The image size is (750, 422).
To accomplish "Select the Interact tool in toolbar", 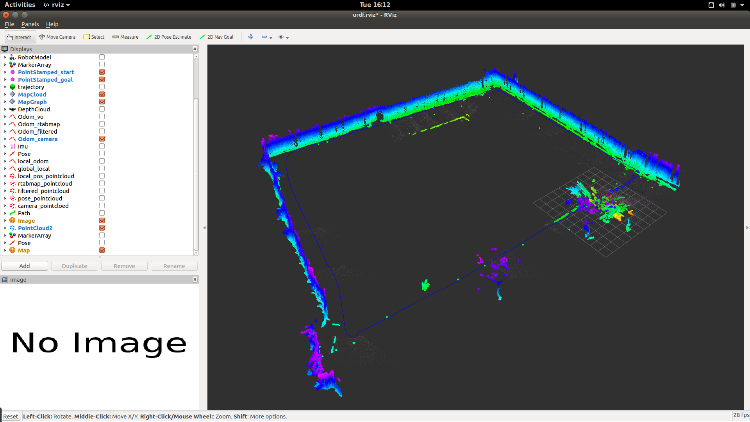I will click(18, 36).
